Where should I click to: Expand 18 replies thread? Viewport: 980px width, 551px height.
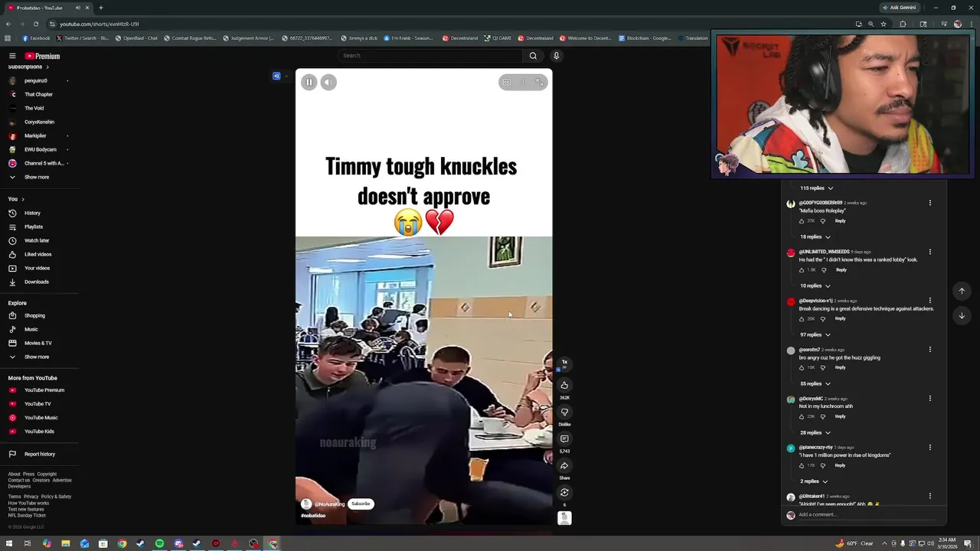[815, 237]
